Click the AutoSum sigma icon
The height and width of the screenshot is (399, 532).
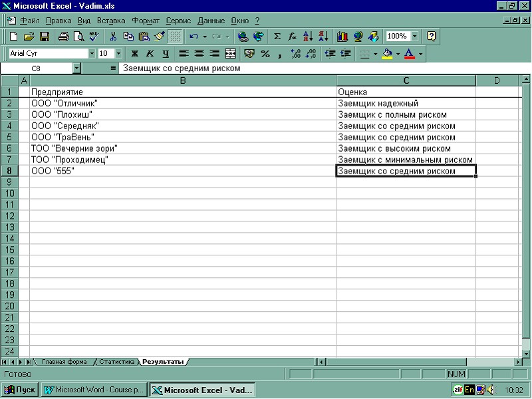pyautogui.click(x=277, y=37)
